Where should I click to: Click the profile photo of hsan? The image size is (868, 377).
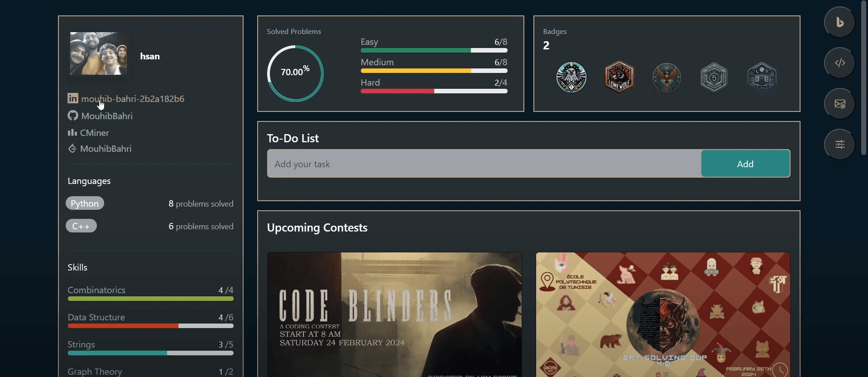tap(98, 53)
